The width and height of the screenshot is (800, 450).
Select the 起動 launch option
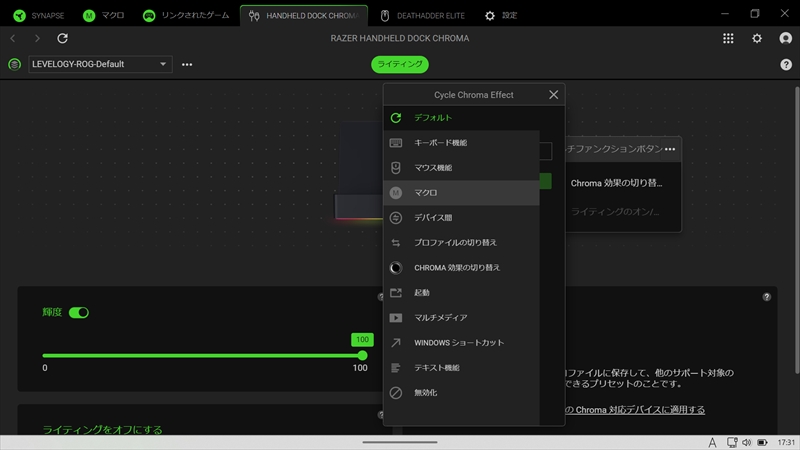tap(422, 293)
